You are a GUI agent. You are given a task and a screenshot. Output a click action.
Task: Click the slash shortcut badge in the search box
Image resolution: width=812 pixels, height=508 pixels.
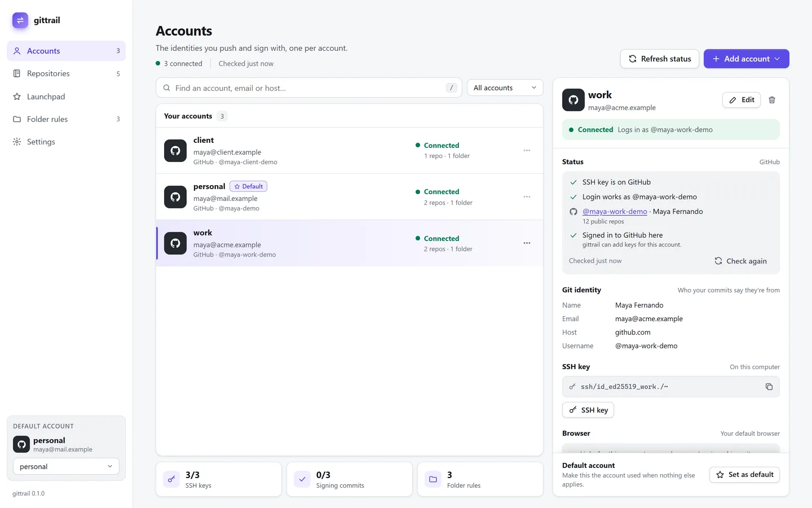pos(451,87)
